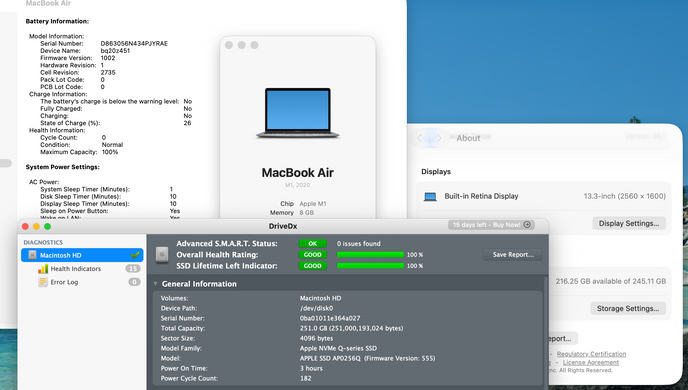Click the Built-in Retina Display laptop icon
The image size is (688, 390).
pos(430,197)
